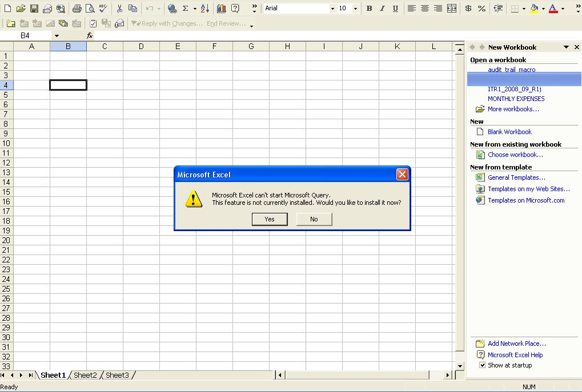Click the E-mail envelope toolbar icon
This screenshot has height=392, width=582.
tap(47, 8)
